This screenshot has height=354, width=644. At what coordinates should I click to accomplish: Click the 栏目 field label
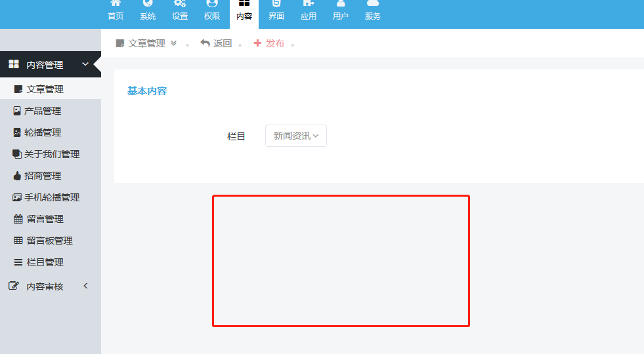click(x=236, y=136)
